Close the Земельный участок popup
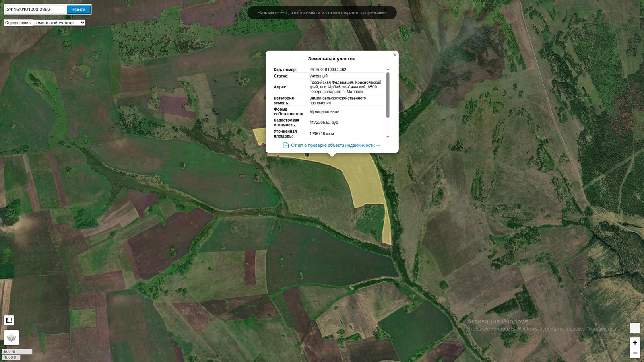 click(x=395, y=55)
